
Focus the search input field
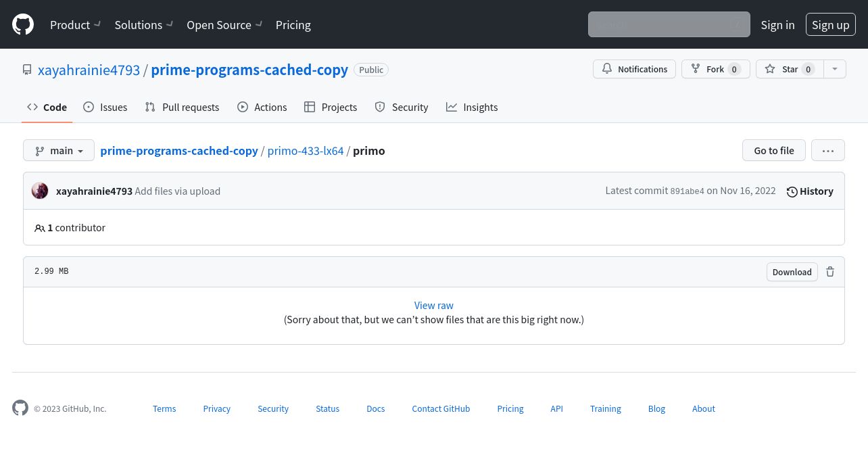(x=669, y=24)
